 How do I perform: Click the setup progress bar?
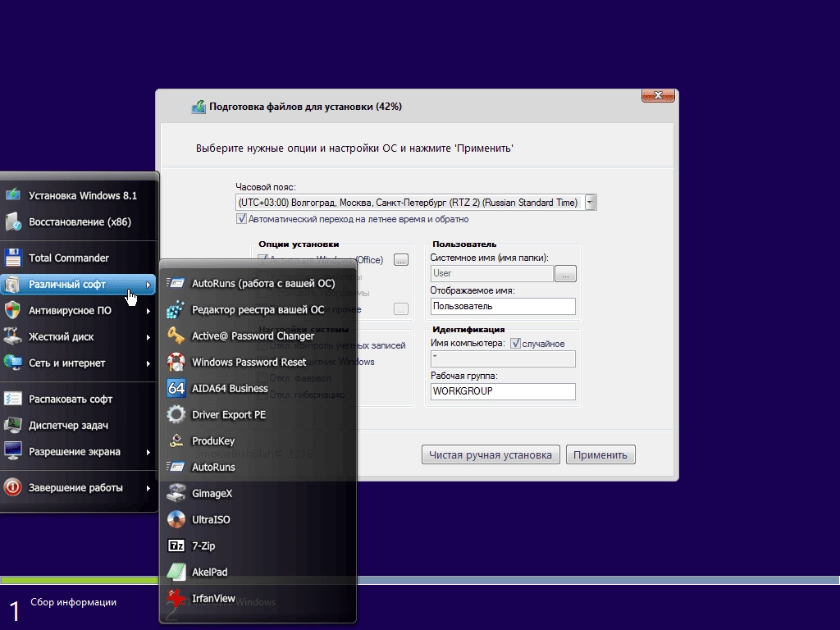420,580
